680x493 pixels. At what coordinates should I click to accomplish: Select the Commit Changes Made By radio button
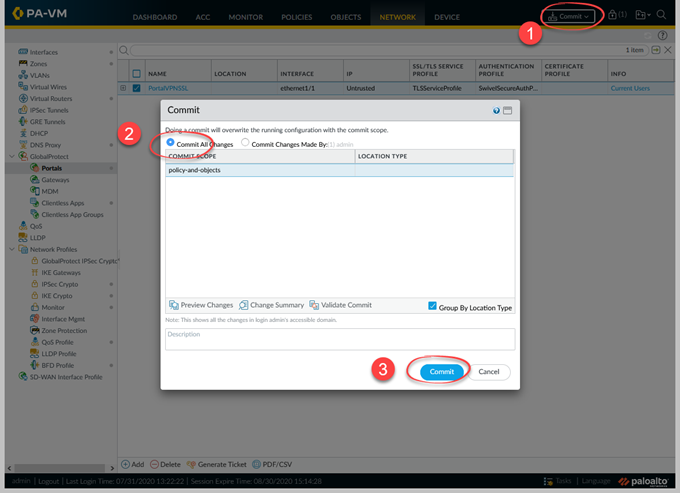[245, 143]
